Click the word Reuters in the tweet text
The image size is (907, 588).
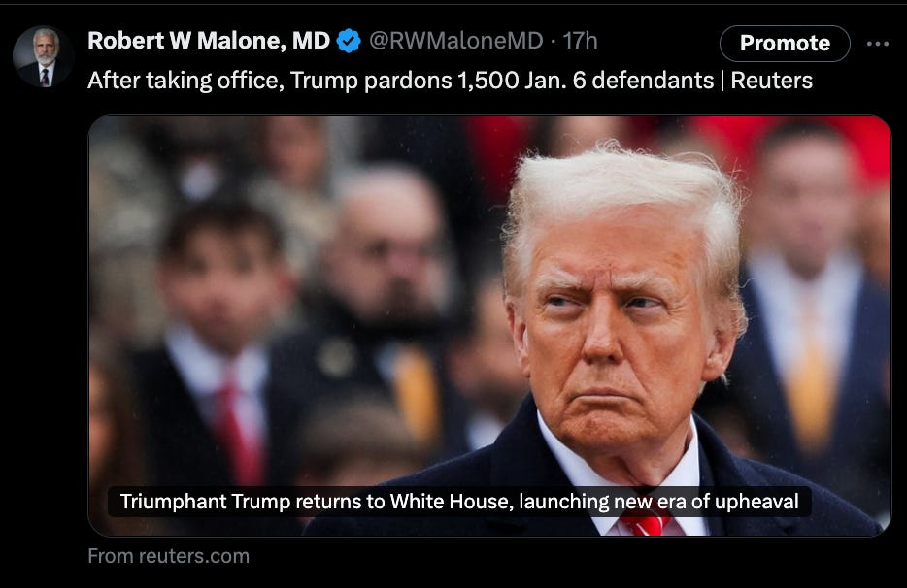pos(772,81)
